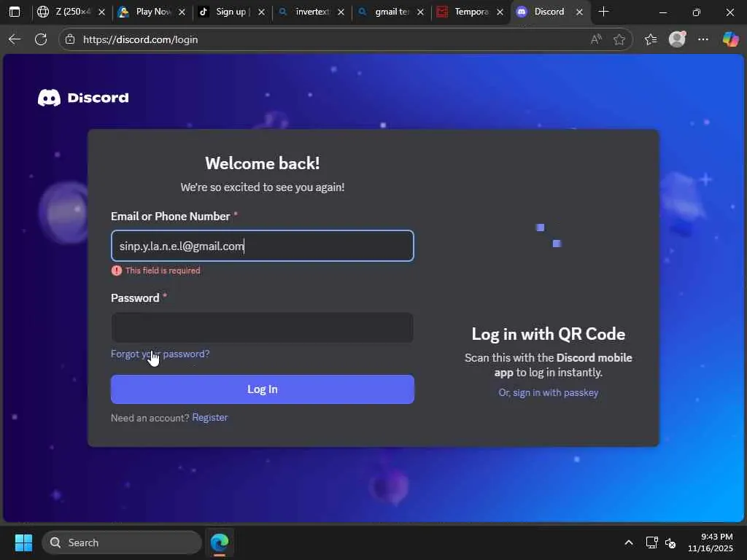Open the Favorites list icon
747x560 pixels.
[x=651, y=39]
